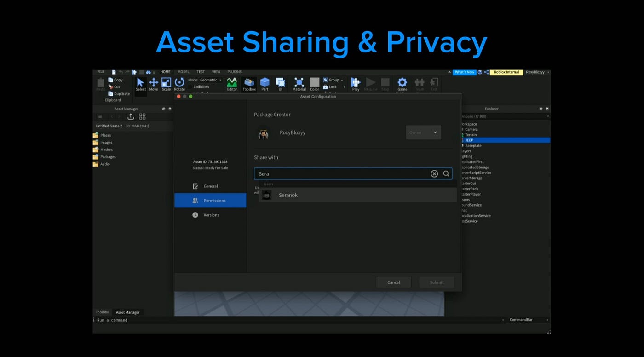Open the Color swatch in the ribbon
Viewport: 644px width, 357px height.
314,84
